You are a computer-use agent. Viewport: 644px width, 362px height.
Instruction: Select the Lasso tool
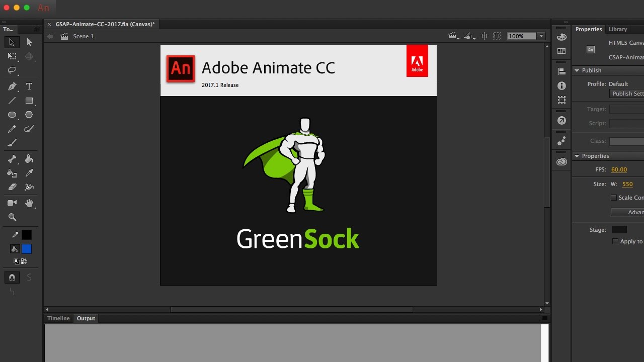pos(12,71)
